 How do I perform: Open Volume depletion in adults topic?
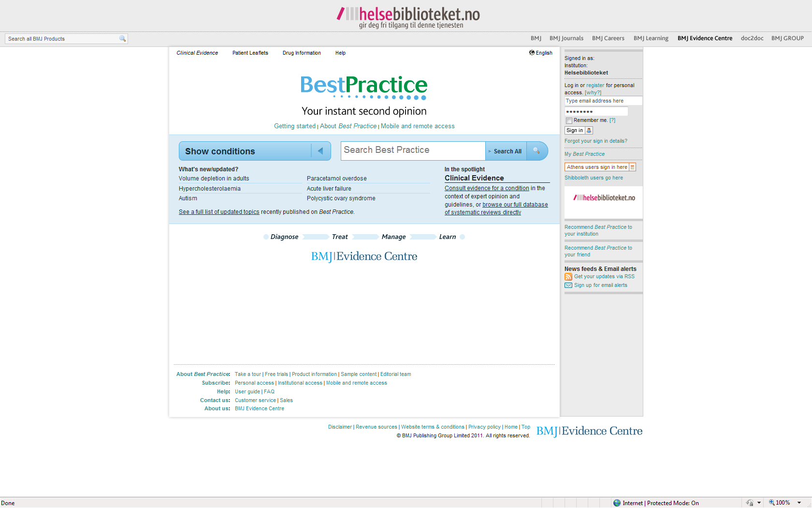[x=214, y=179]
